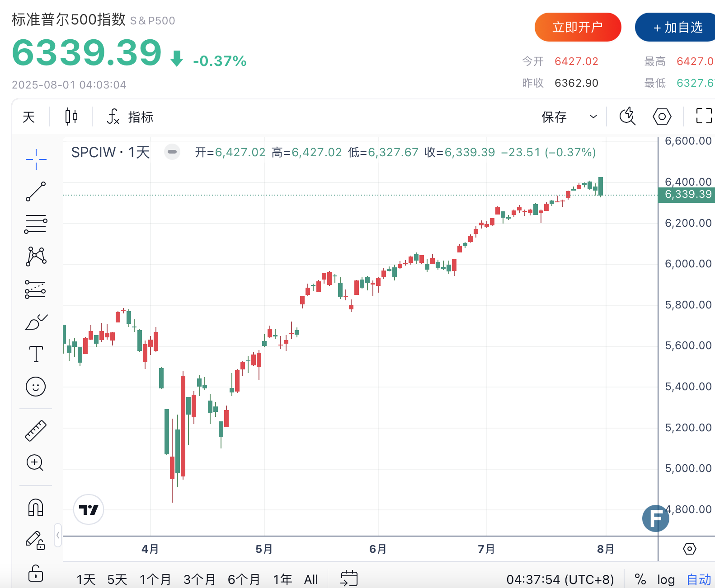Viewport: 715px width, 588px height.
Task: Open axis settings hexagon at chart corner
Action: tap(689, 549)
